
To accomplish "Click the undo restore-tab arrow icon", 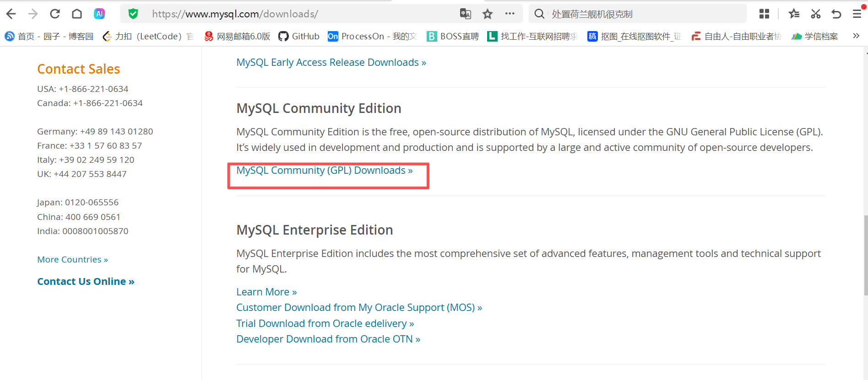I will coord(836,14).
